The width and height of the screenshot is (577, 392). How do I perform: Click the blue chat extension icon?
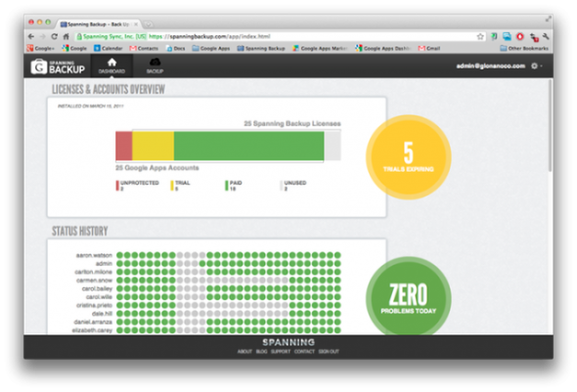tap(508, 36)
